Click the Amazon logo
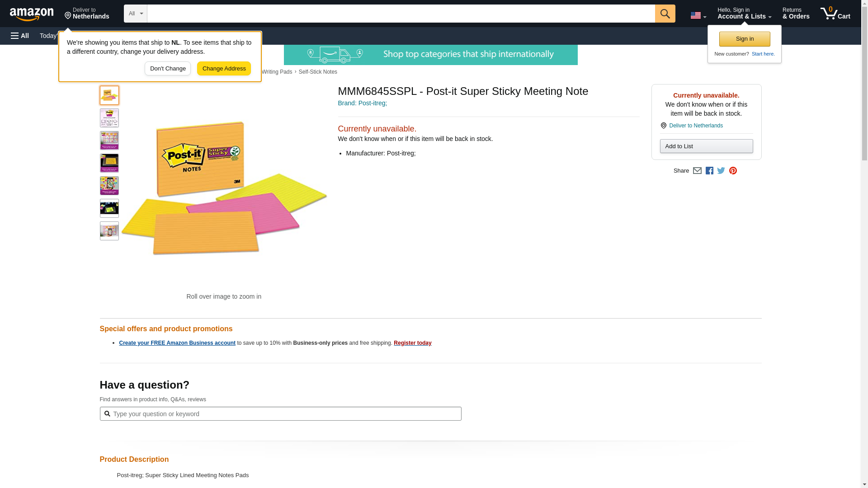This screenshot has width=868, height=488. [32, 14]
